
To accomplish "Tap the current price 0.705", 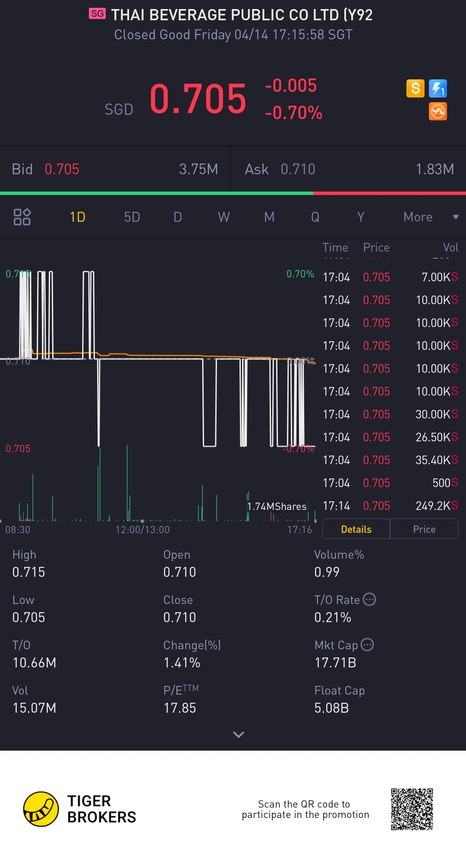I will tap(198, 99).
